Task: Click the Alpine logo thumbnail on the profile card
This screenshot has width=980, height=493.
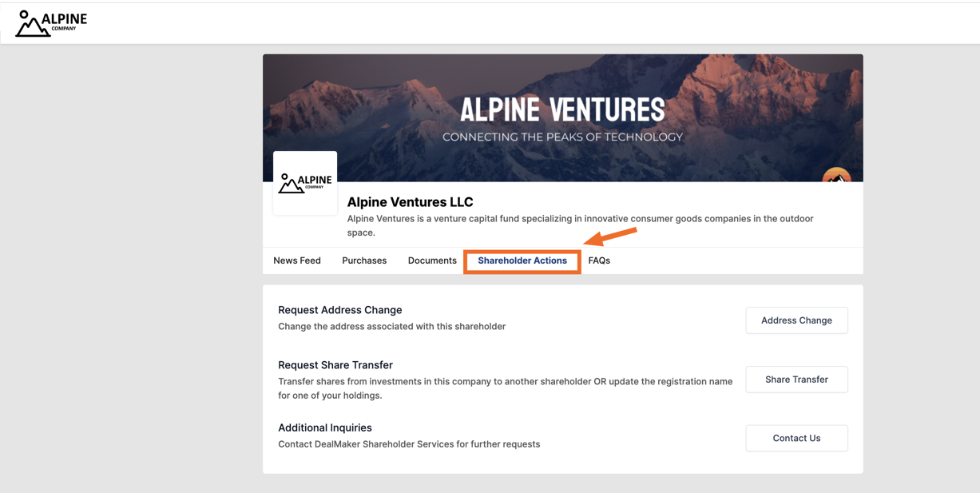Action: (x=305, y=183)
